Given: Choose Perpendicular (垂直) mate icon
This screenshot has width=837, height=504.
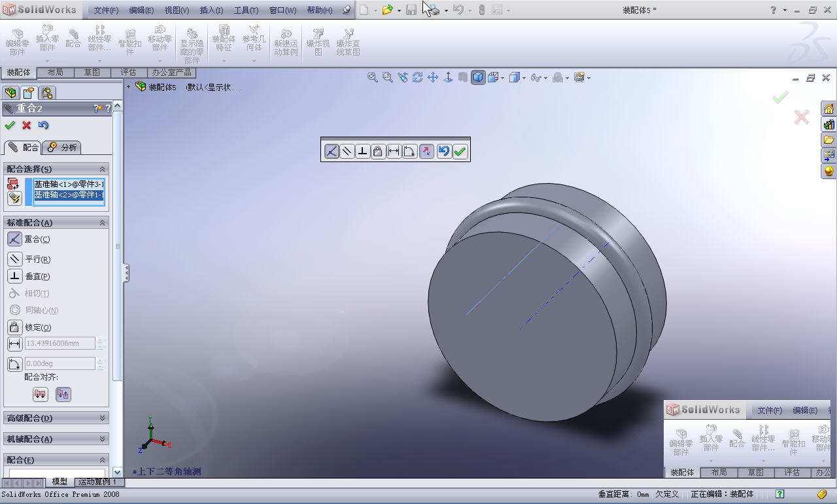Looking at the screenshot, I should point(14,277).
